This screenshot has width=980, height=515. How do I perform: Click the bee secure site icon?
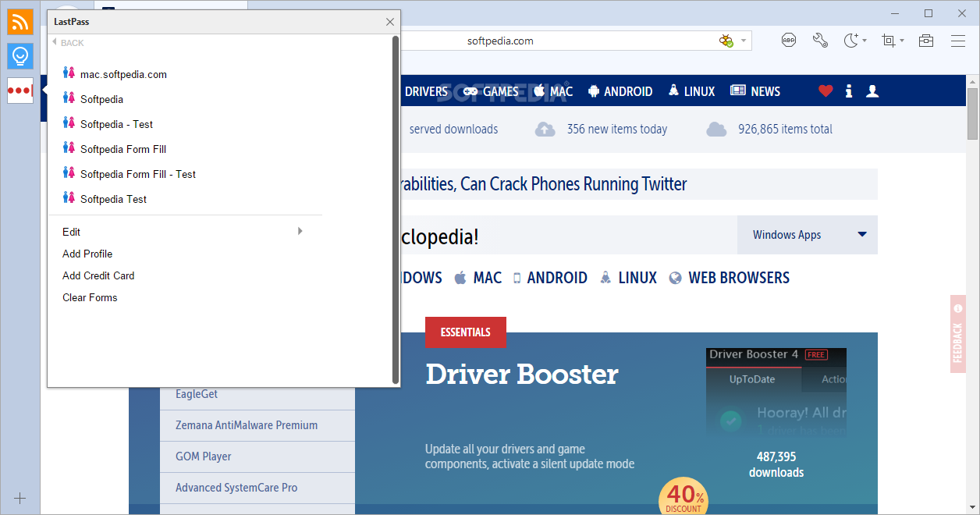[x=726, y=41]
